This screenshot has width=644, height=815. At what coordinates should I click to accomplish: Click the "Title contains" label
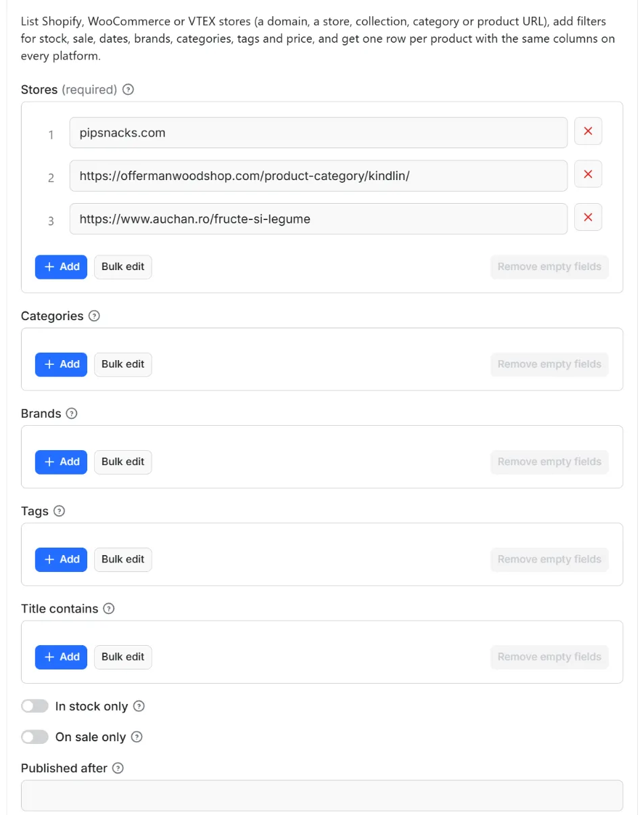[x=60, y=608]
